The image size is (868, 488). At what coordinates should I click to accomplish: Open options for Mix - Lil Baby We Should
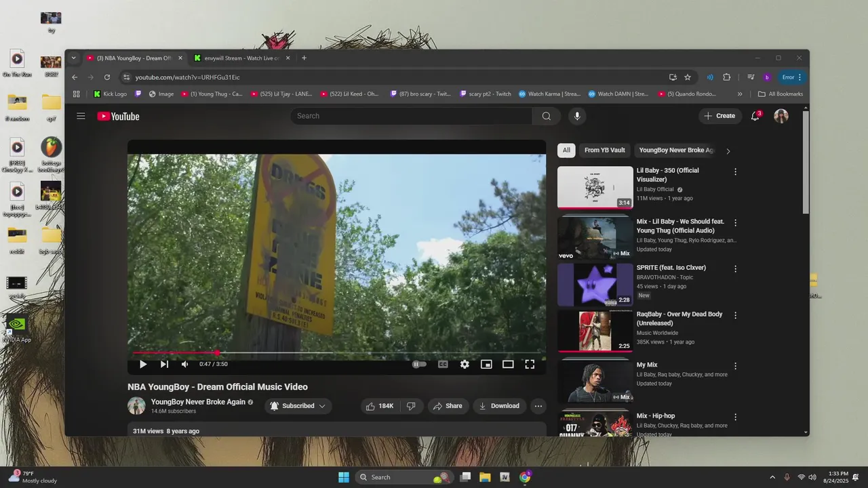tap(735, 222)
